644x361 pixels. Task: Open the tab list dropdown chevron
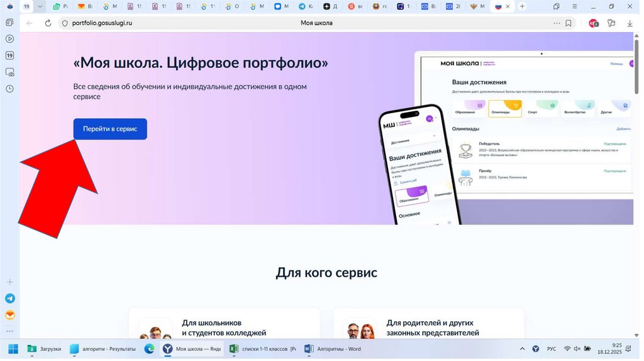point(40,6)
